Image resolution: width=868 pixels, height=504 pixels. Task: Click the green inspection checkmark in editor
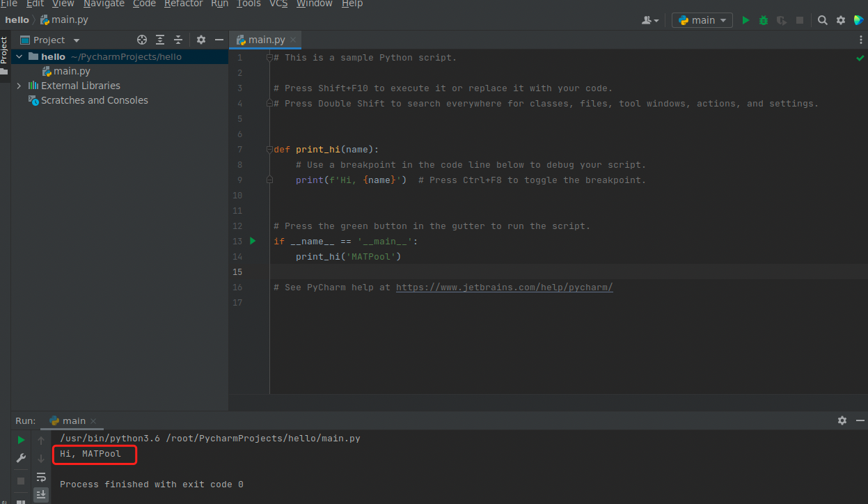tap(860, 58)
